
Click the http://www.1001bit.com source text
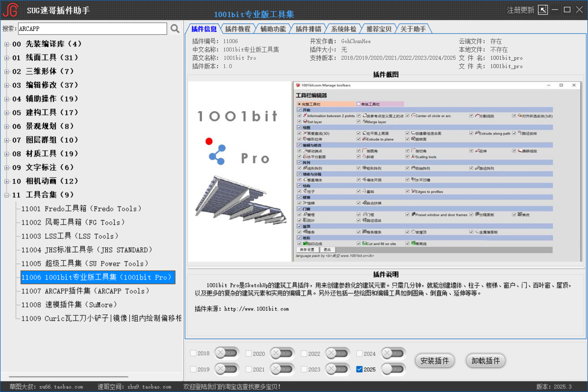256,309
